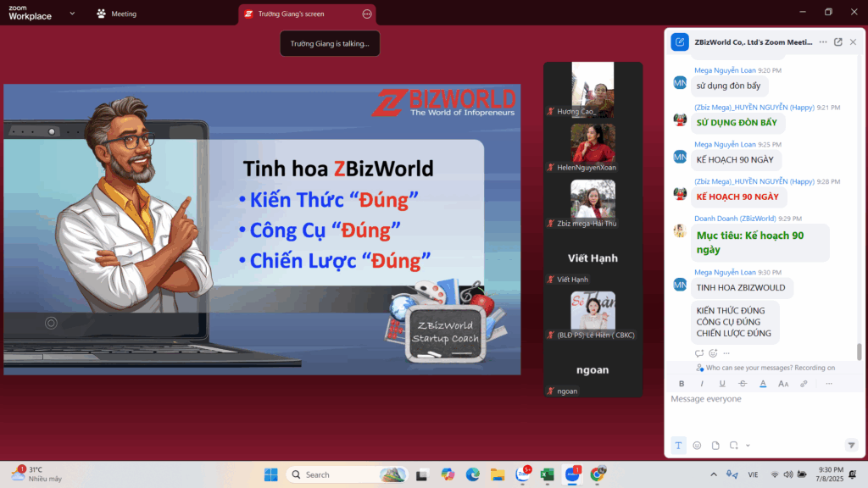Click sender name Doanh Doanh (ZBizWorld)
Image resolution: width=868 pixels, height=488 pixels.
[x=735, y=219]
